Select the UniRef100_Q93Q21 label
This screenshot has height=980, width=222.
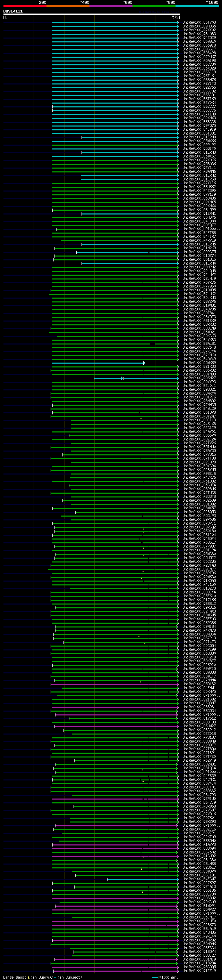point(199,390)
